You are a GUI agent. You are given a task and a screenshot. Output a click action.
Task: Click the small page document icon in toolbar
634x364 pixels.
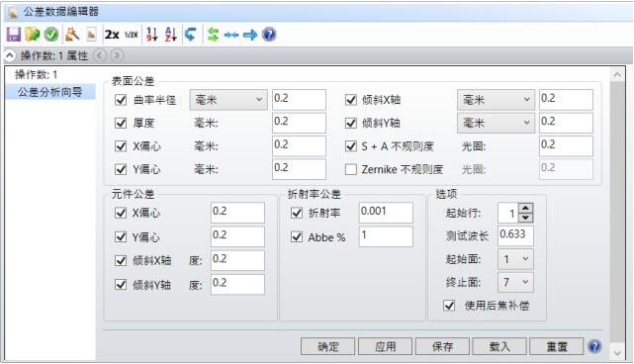[91, 35]
